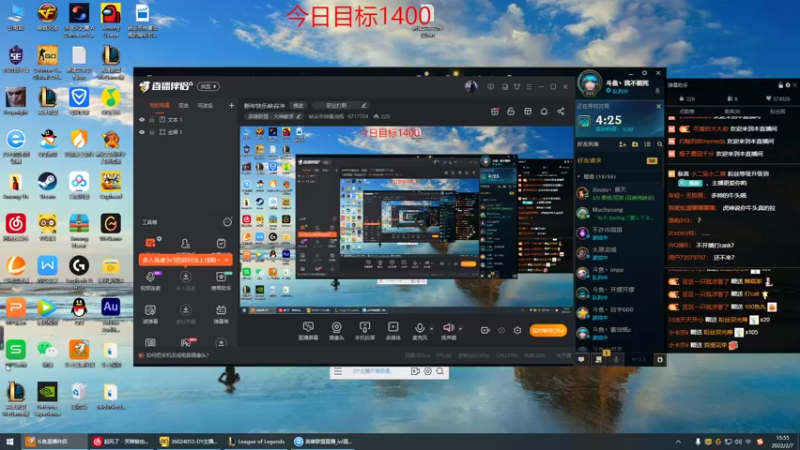Screen dimensions: 800x450
Task: Click the record video icon beside start button
Action: click(x=485, y=331)
